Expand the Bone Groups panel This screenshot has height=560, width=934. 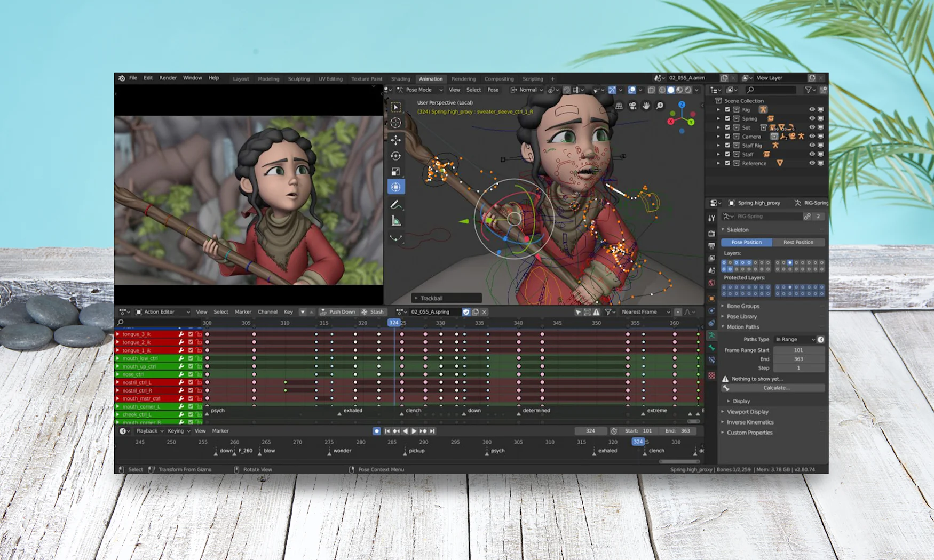click(742, 306)
